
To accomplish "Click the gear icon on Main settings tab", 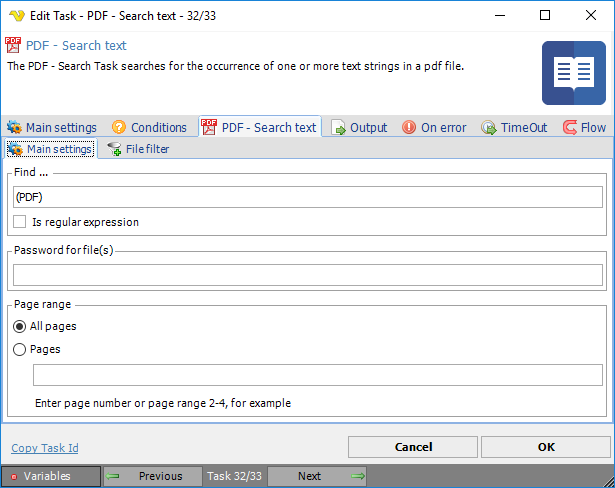I will pyautogui.click(x=14, y=128).
